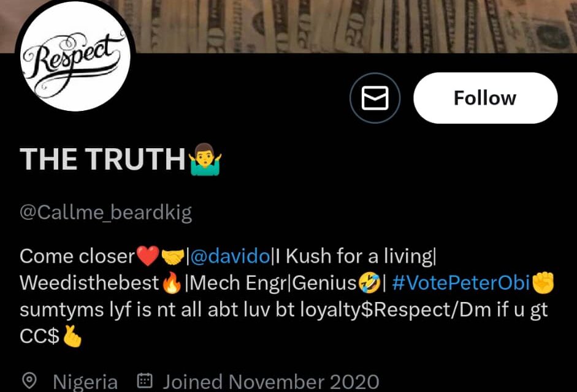Click the Nigeria location text
577x392 pixels.
coord(85,382)
